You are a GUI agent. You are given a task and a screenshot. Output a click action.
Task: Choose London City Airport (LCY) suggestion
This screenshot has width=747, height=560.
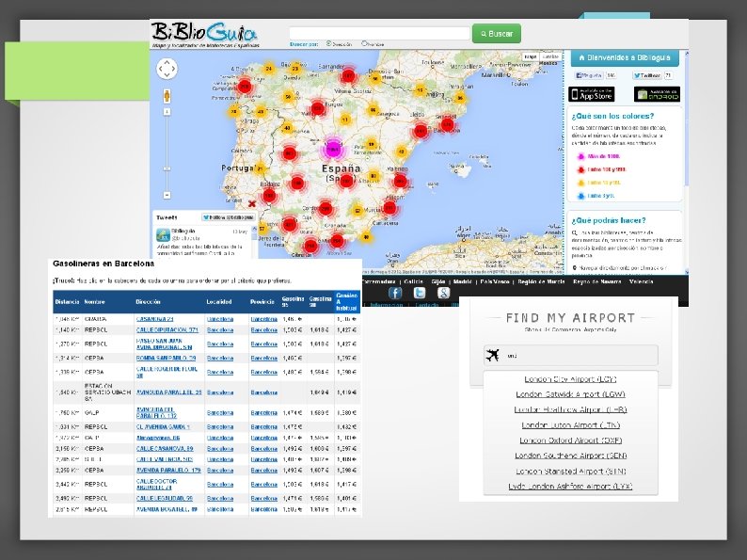(570, 379)
